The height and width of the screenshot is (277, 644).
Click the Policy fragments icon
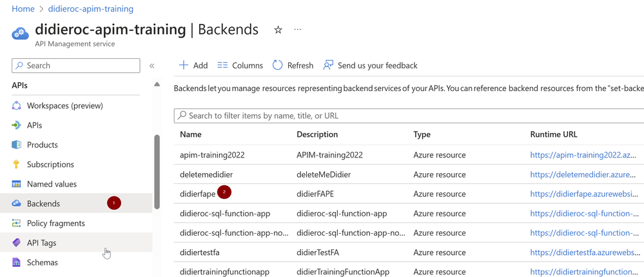tap(17, 223)
